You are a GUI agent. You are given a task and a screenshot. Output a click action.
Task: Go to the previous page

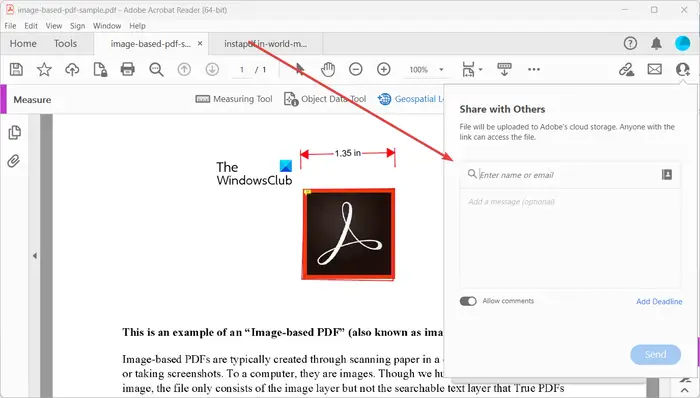[184, 69]
